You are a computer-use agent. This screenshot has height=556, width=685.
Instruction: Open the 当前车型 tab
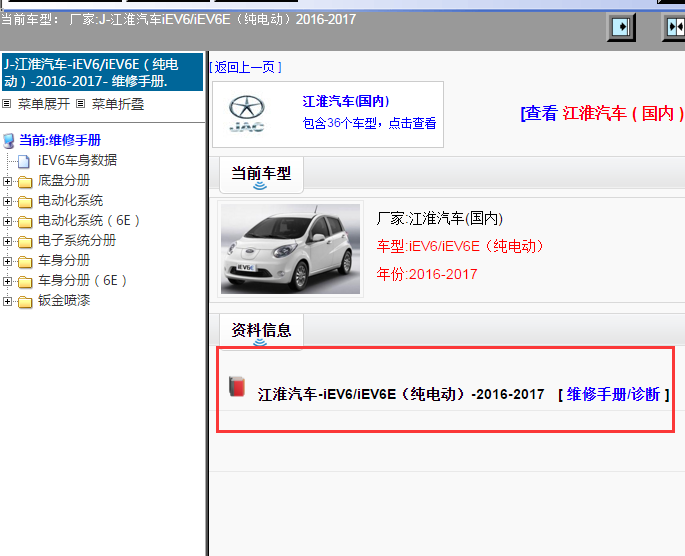261,175
